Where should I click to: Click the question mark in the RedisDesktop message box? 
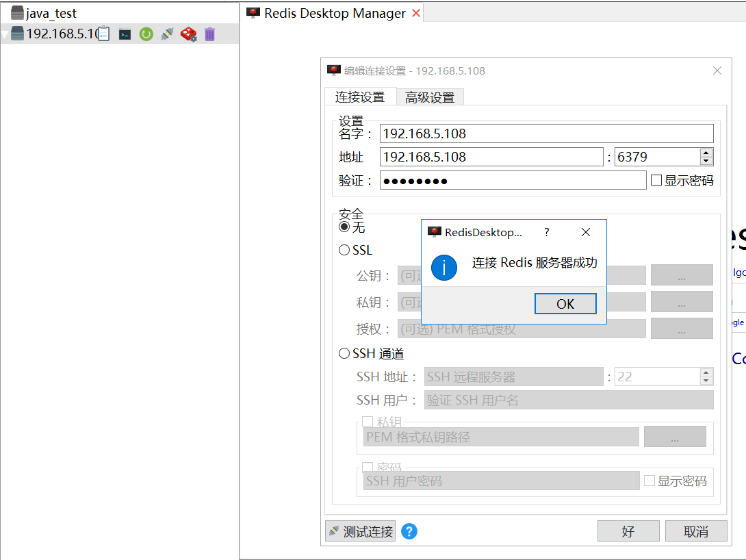547,232
